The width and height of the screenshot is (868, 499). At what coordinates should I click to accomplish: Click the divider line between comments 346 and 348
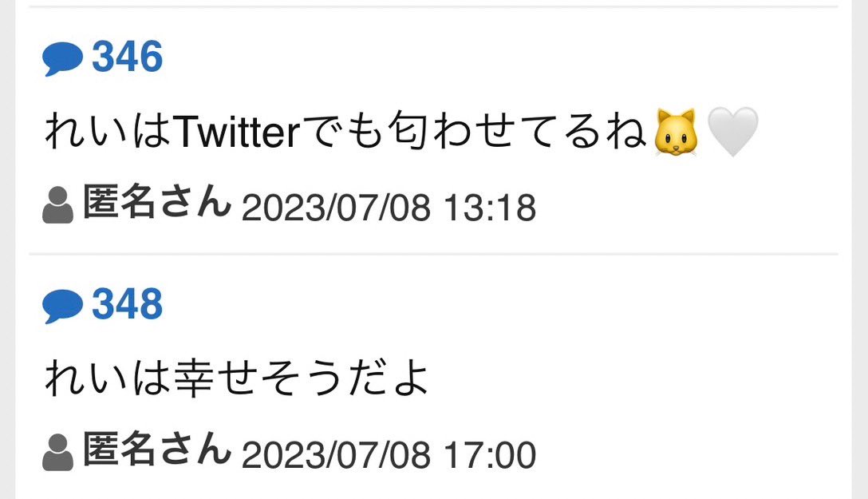(433, 254)
